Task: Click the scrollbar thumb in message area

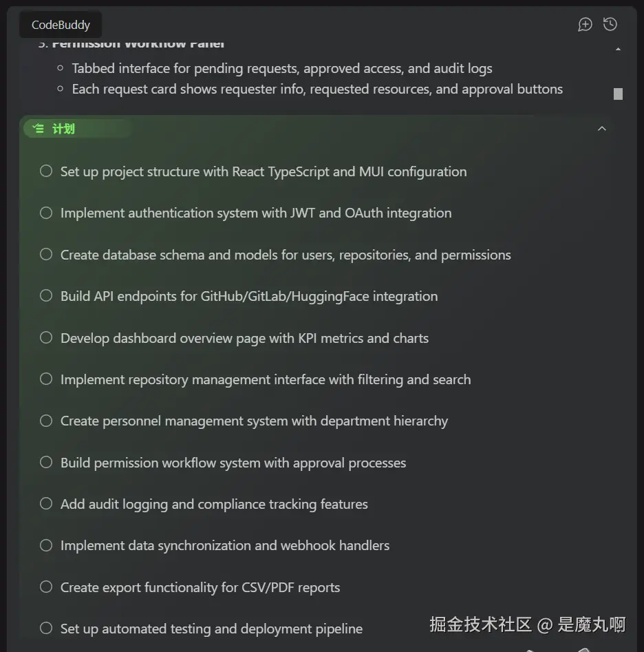Action: (618, 94)
